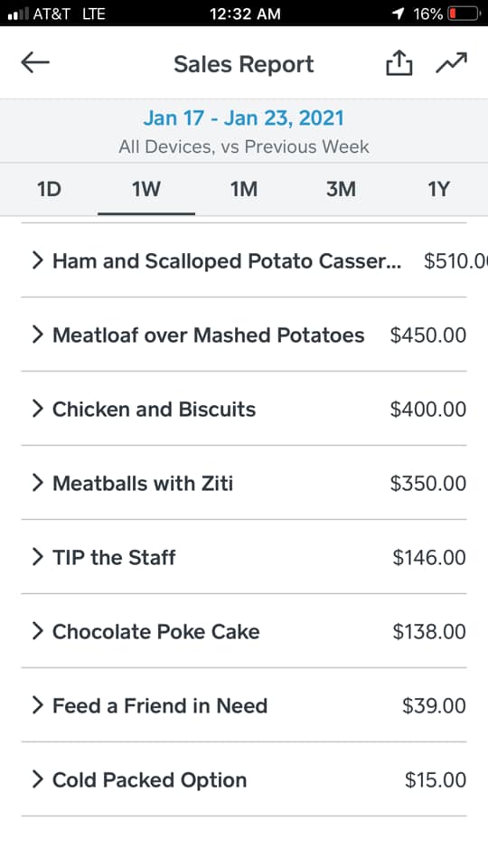Expand Chocolate Poke Cake chevron

click(38, 632)
